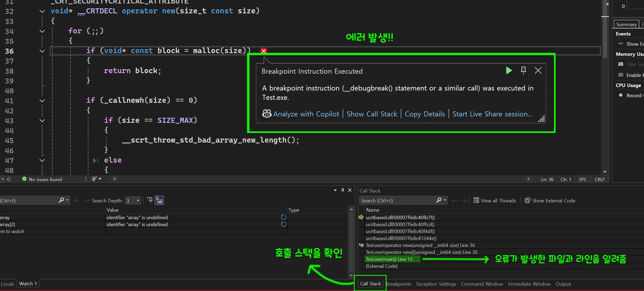
Task: Open the Locals tab
Action: [x=7, y=284]
